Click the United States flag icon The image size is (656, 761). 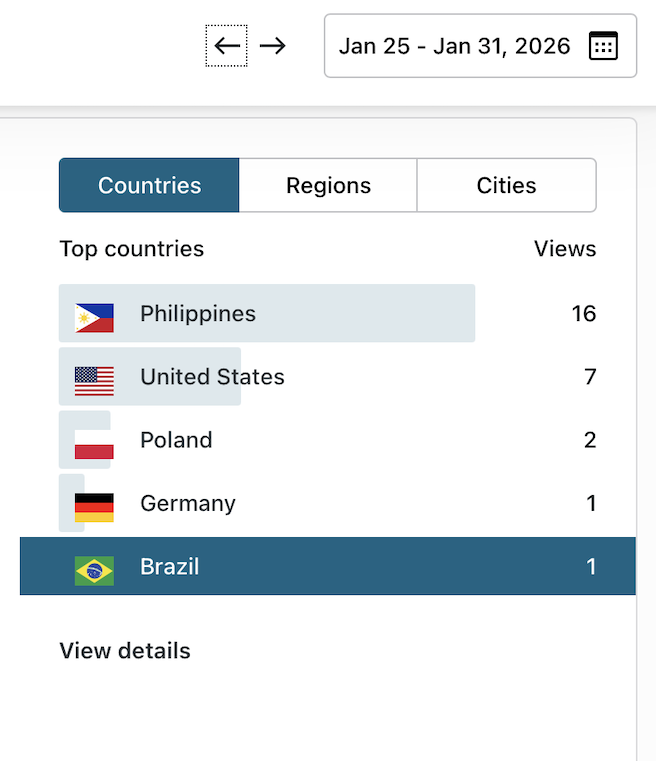[94, 381]
